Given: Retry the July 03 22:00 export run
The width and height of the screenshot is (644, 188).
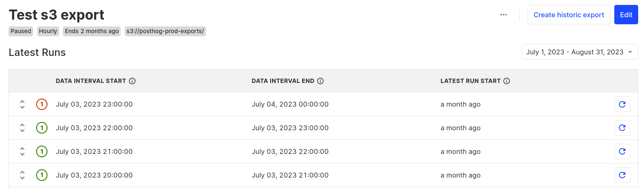Looking at the screenshot, I should point(622,128).
